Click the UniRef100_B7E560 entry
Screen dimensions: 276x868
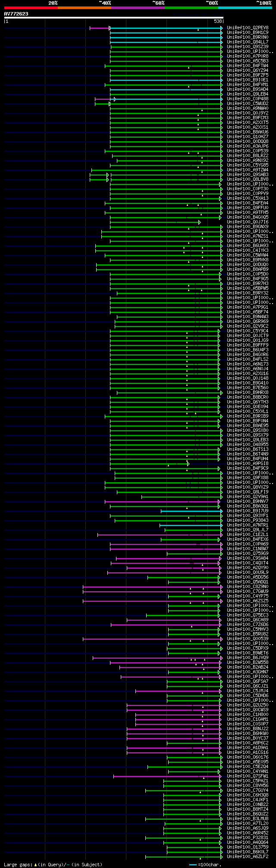point(248,387)
